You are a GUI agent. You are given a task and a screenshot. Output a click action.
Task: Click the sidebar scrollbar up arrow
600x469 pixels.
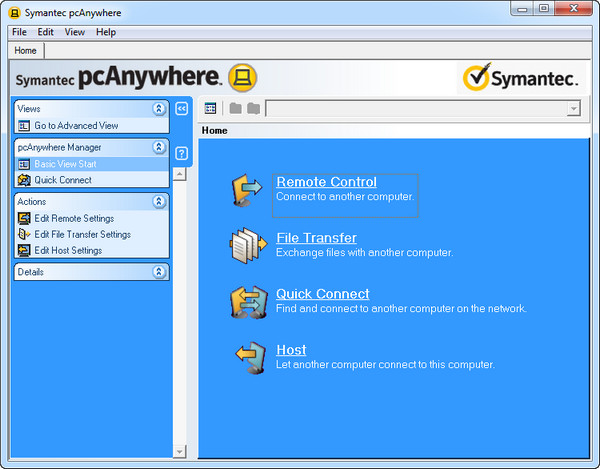click(179, 174)
